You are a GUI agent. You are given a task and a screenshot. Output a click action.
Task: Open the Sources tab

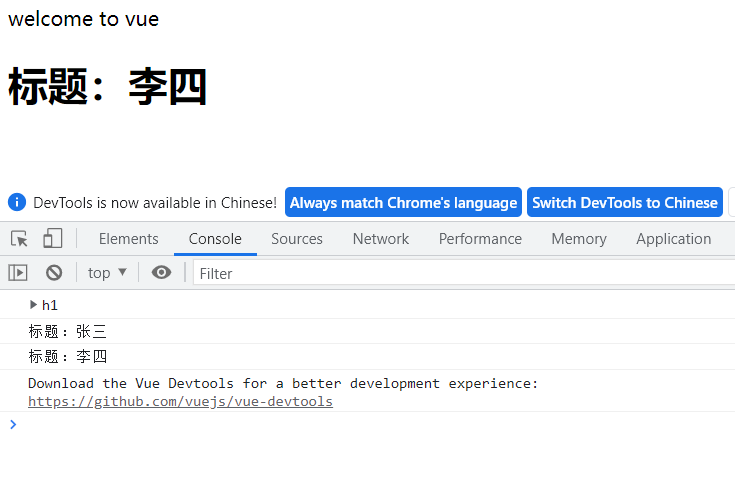297,239
